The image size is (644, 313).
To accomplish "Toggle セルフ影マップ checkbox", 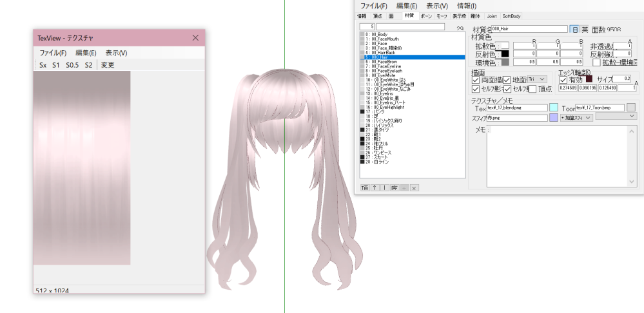I will (476, 89).
